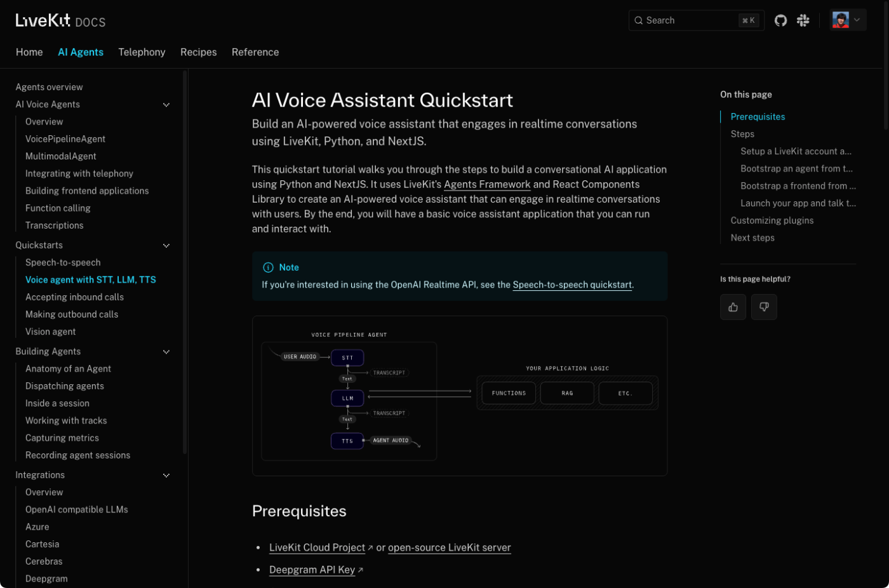The image size is (889, 588).
Task: Jump to Next steps section
Action: pyautogui.click(x=752, y=237)
